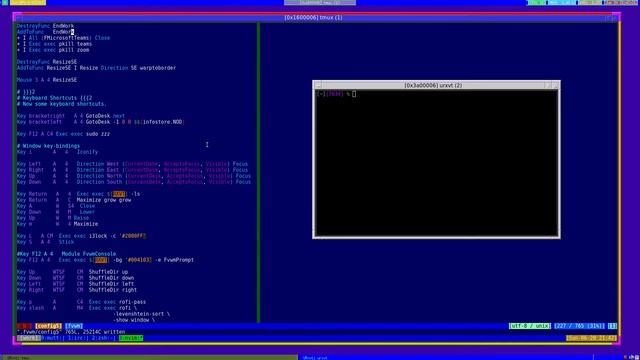Click the line "Key F12 A C4 Exec exec sudo zzz"
640x360 pixels.
point(63,134)
